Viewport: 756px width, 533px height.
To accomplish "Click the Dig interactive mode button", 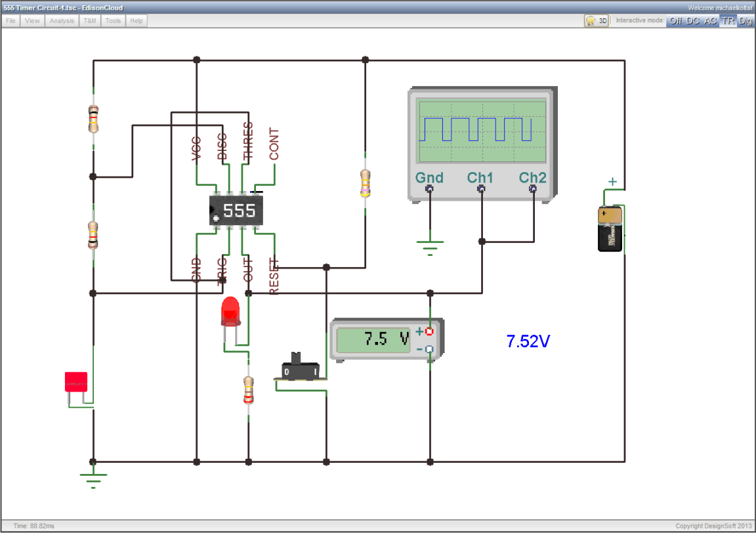I will click(x=745, y=21).
